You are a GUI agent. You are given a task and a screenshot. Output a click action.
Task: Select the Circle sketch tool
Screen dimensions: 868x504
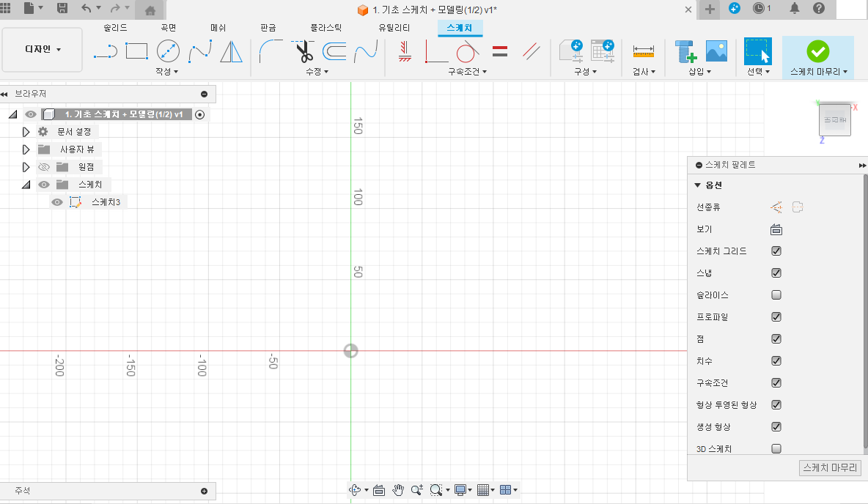(168, 51)
